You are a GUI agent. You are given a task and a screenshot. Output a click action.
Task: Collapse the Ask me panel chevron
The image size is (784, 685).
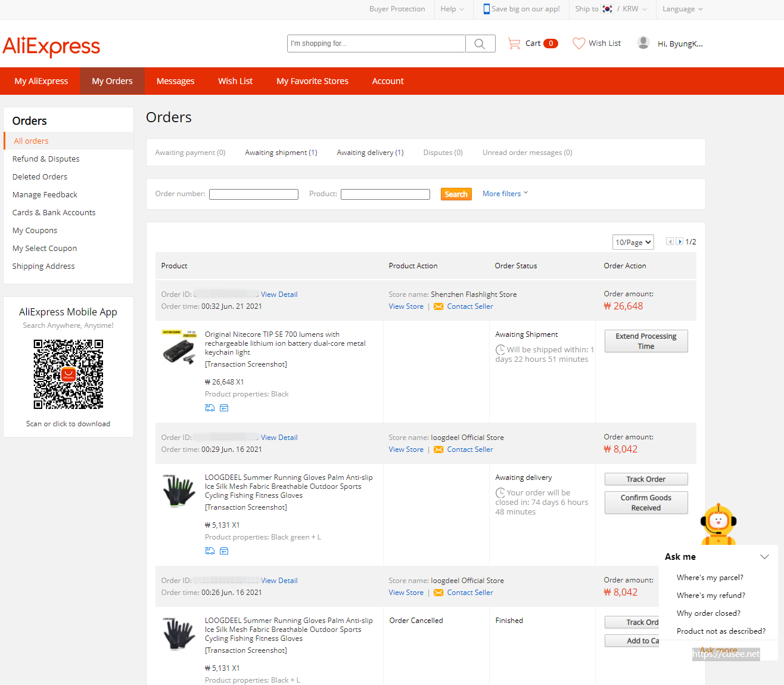tap(764, 557)
